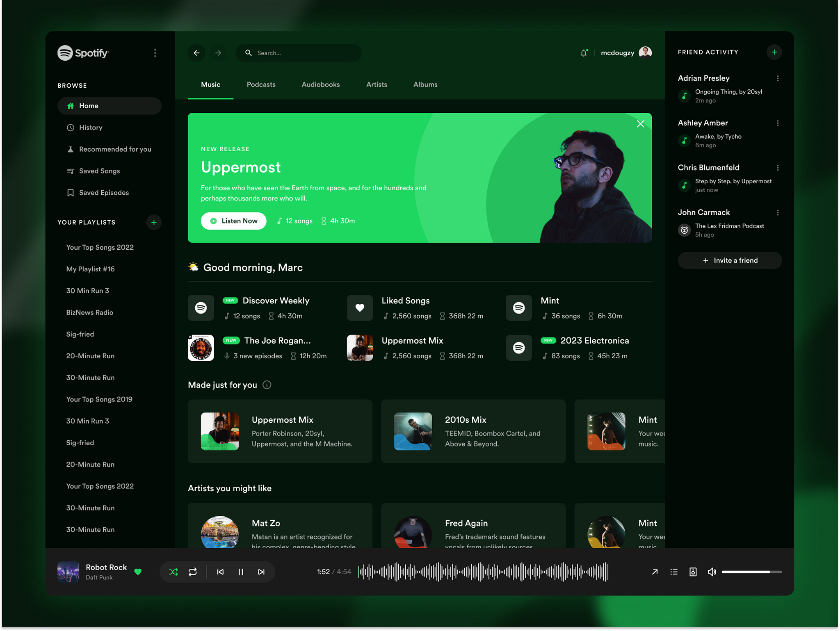Adjust the volume slider
The width and height of the screenshot is (840, 631).
coord(752,572)
